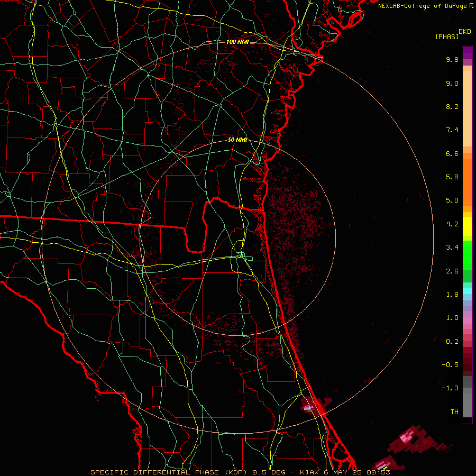This screenshot has width=476, height=476.
Task: Click the TH threshold label
Action: [x=454, y=412]
